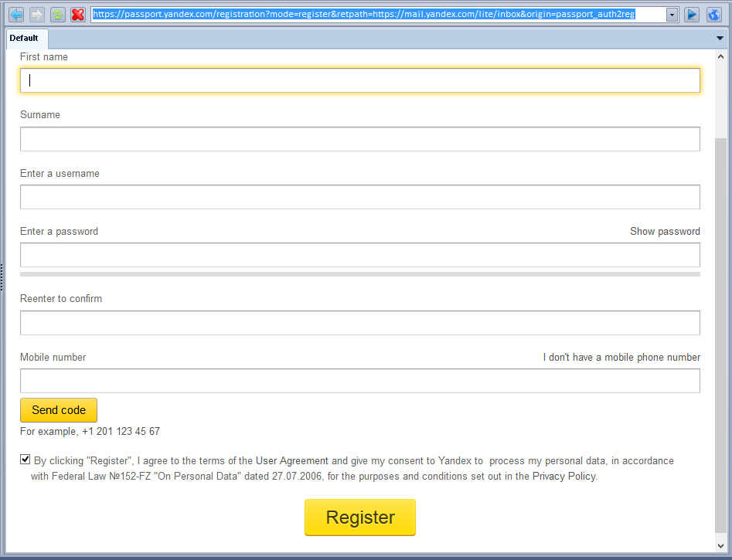Click the blue Go arrow beside address bar
Viewport: 732px width, 560px height.
pyautogui.click(x=692, y=15)
